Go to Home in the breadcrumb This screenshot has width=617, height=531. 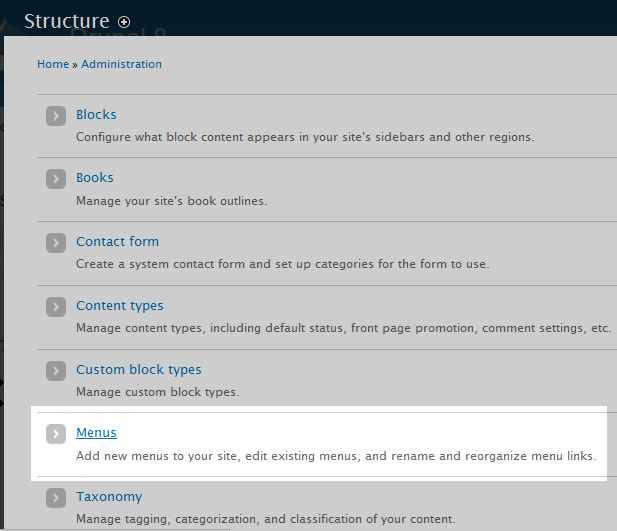[52, 64]
